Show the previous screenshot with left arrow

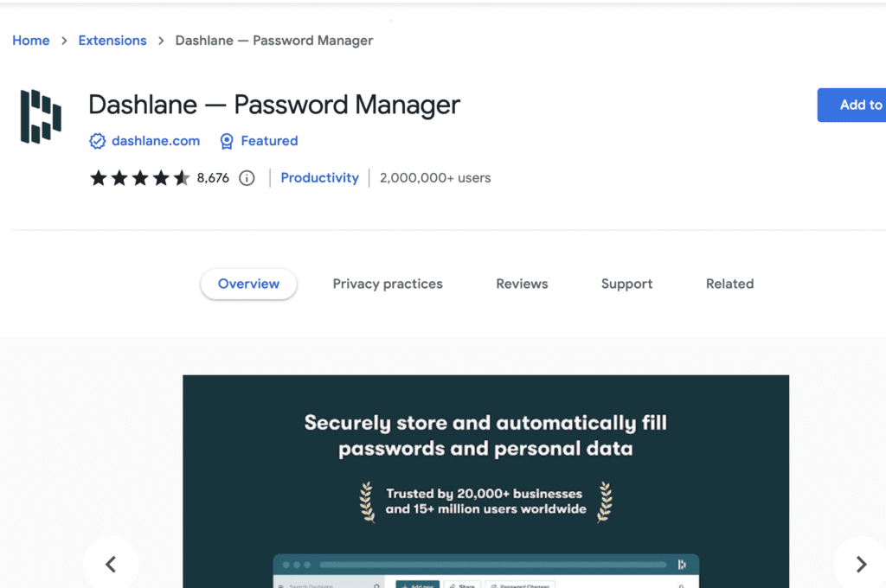(111, 564)
